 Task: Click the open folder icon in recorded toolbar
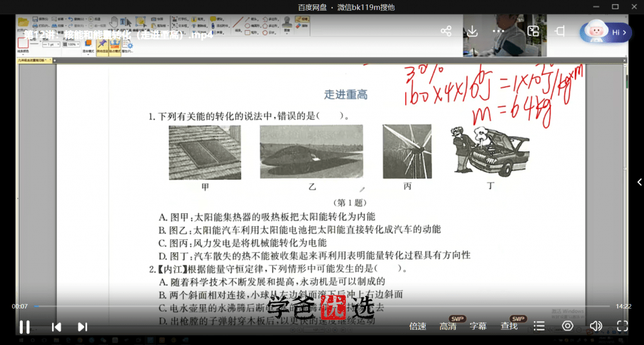click(x=23, y=22)
